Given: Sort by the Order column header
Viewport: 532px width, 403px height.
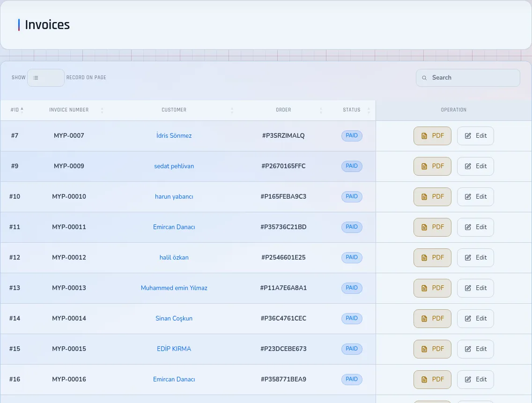Looking at the screenshot, I should [x=283, y=110].
